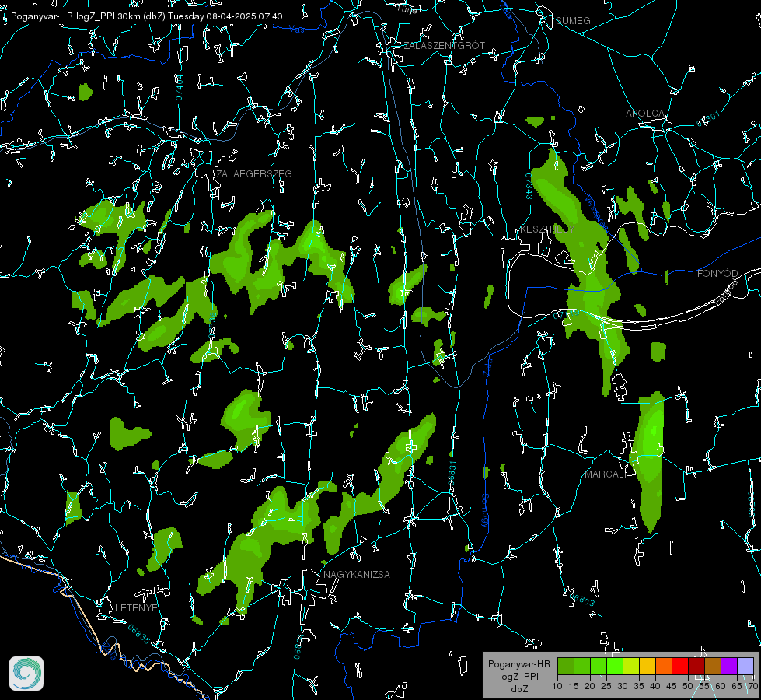Click the 06835 label near Letenye
This screenshot has height=700, width=761.
tap(139, 634)
